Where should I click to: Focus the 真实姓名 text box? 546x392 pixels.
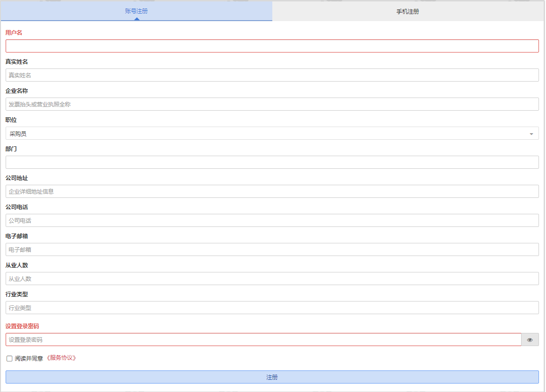click(272, 75)
